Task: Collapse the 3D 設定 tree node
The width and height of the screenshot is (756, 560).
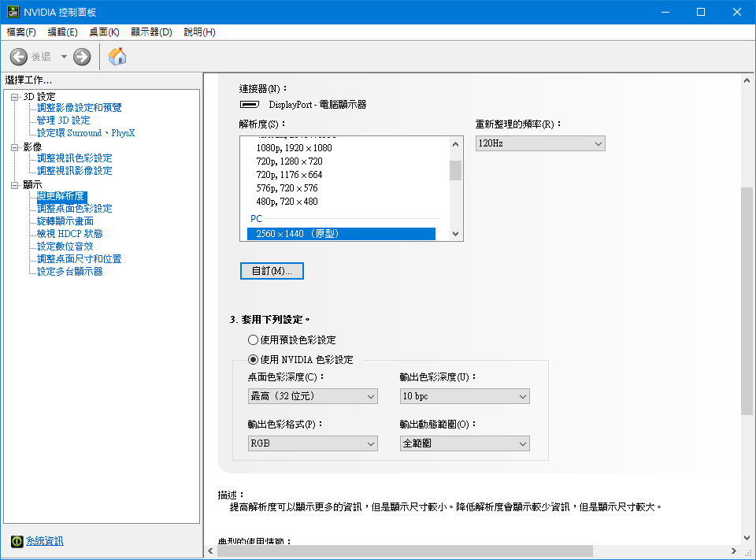Action: 15,97
